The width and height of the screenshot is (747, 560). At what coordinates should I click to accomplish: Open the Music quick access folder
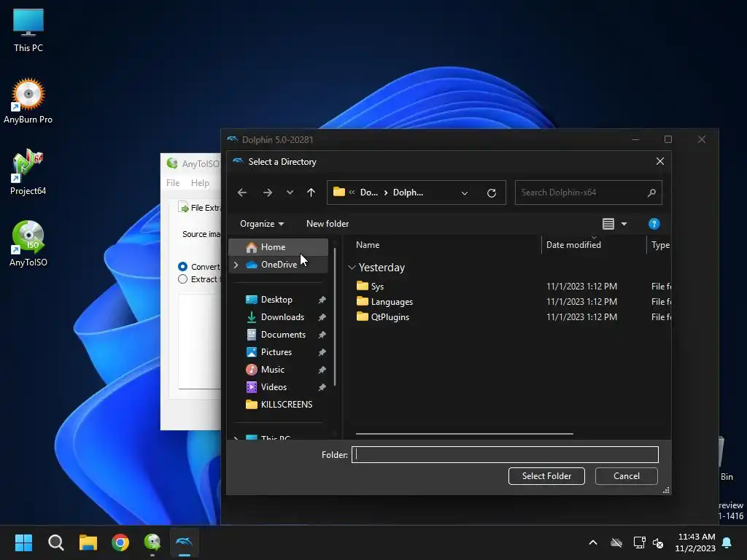tap(272, 370)
